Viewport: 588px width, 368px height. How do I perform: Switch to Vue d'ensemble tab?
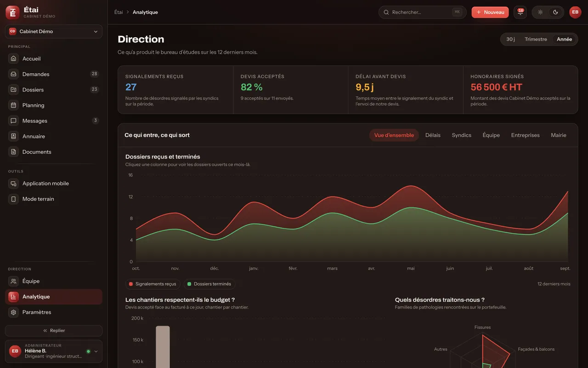(x=394, y=135)
